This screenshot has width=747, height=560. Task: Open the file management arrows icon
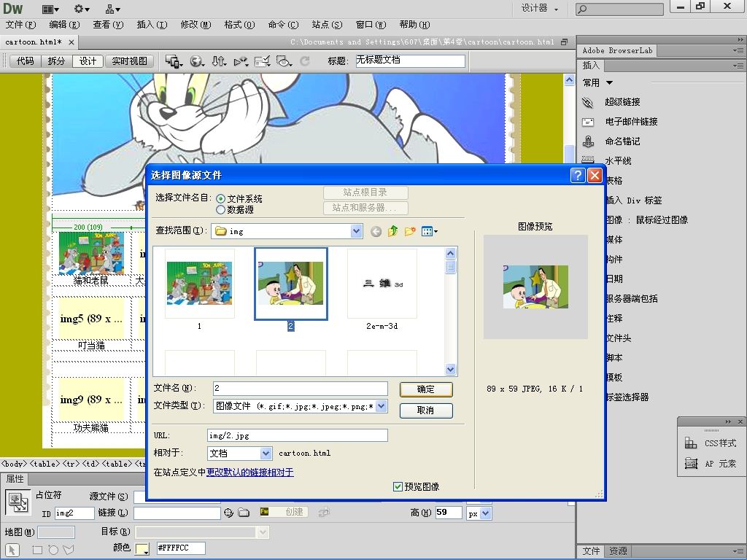pyautogui.click(x=219, y=61)
